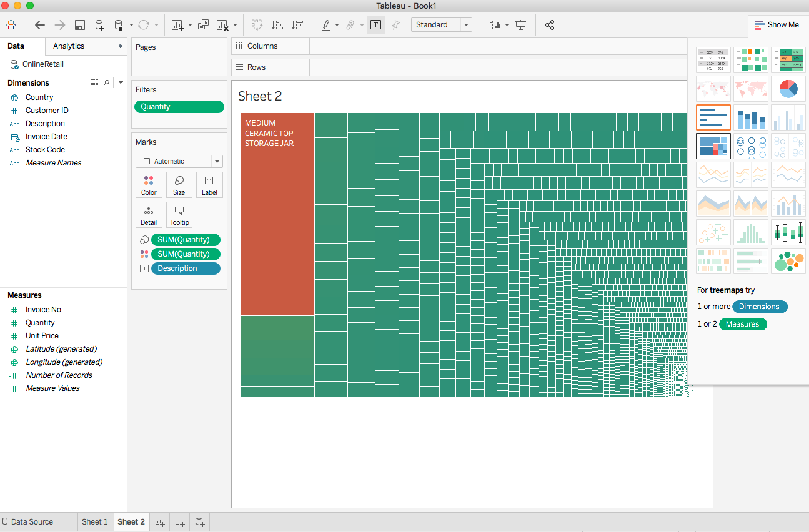
Task: Open the Size shelf on the Marks card
Action: click(x=179, y=184)
